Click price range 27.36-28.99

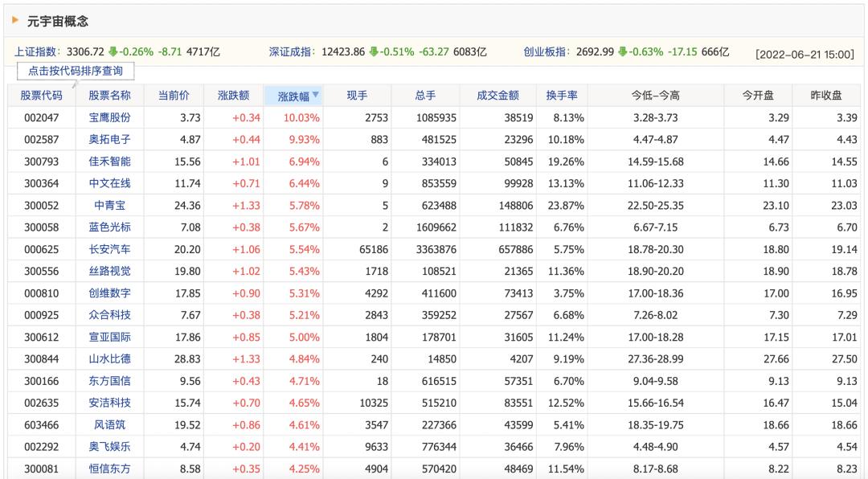[656, 358]
